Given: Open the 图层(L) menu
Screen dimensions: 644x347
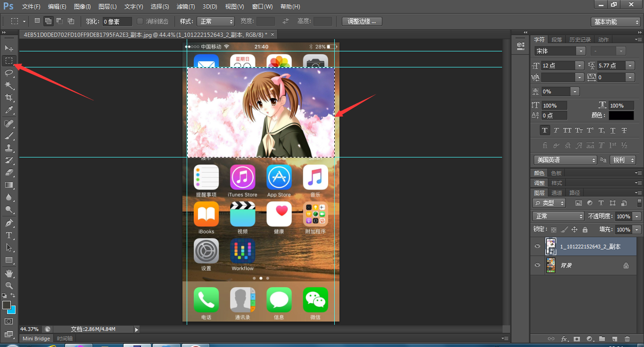Looking at the screenshot, I should [x=107, y=7].
